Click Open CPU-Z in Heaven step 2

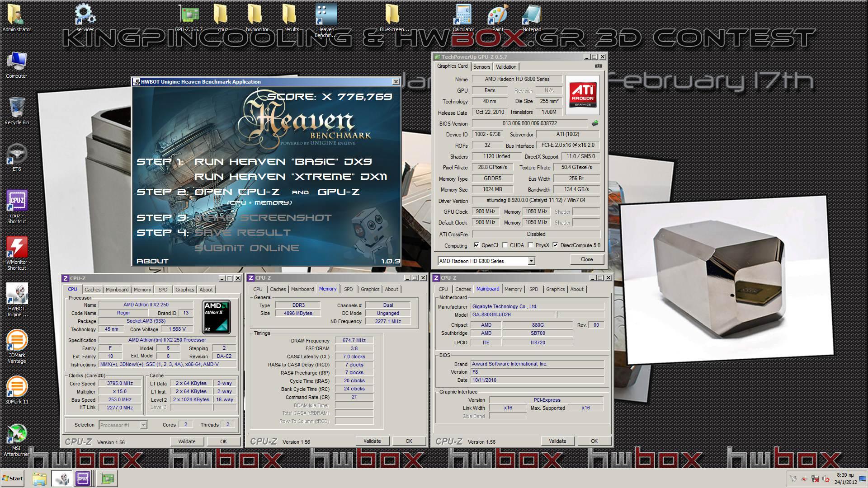coord(237,192)
